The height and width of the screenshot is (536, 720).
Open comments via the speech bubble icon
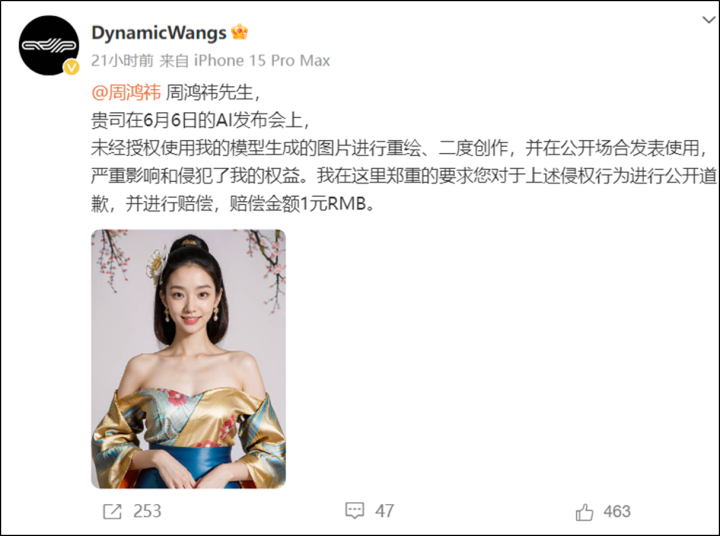354,511
